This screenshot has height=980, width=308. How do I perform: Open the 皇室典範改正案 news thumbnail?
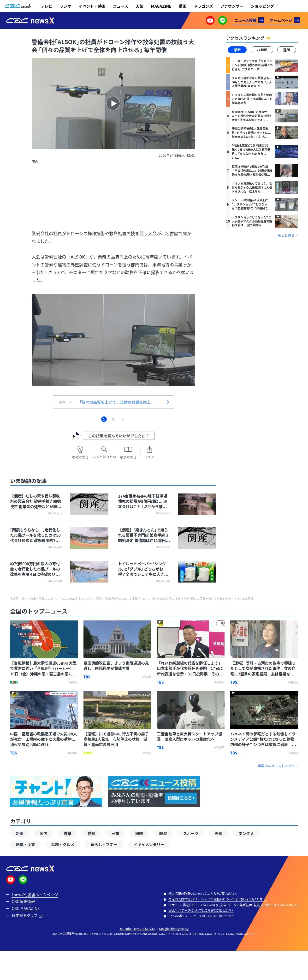(x=117, y=639)
